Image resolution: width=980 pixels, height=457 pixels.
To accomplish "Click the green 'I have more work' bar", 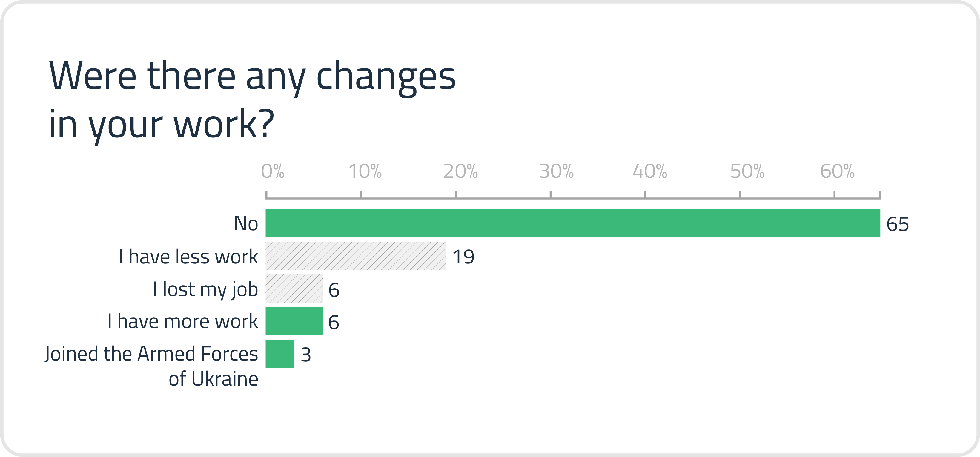I will coord(294,321).
